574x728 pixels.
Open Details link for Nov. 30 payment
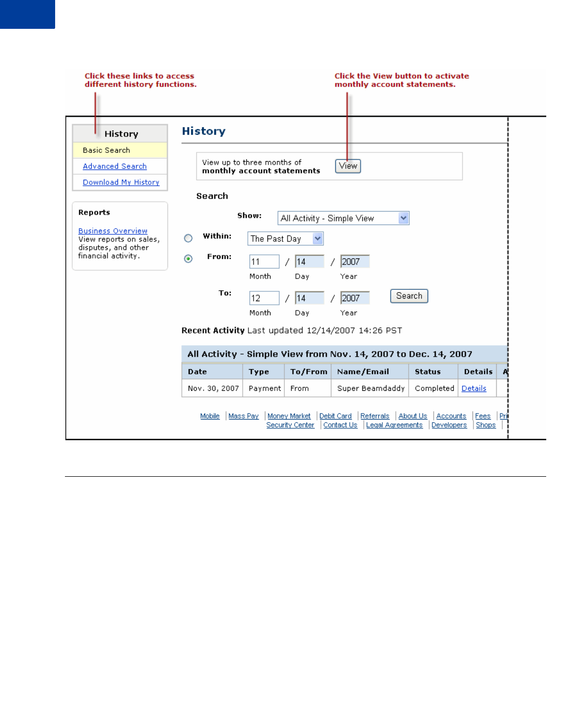pos(474,388)
